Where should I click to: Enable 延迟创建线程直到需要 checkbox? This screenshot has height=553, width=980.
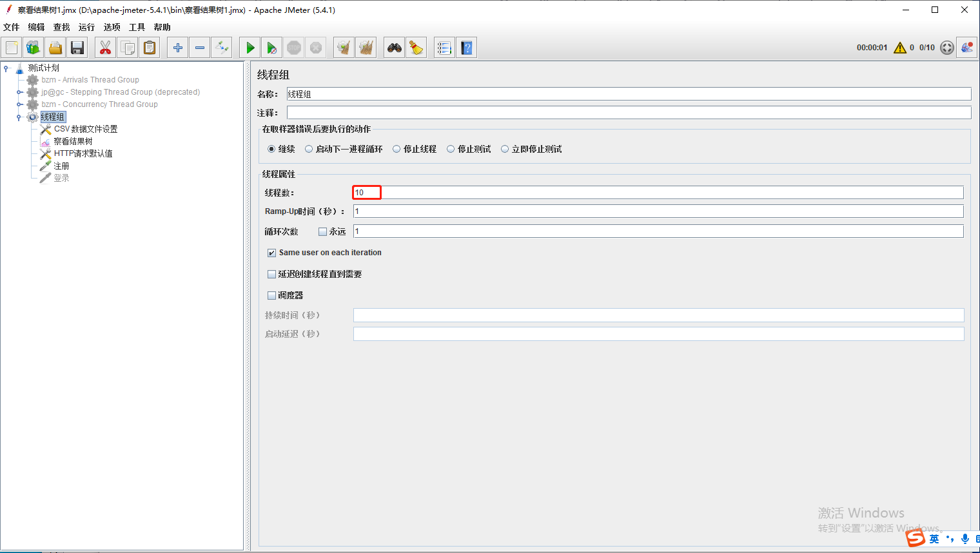[271, 274]
